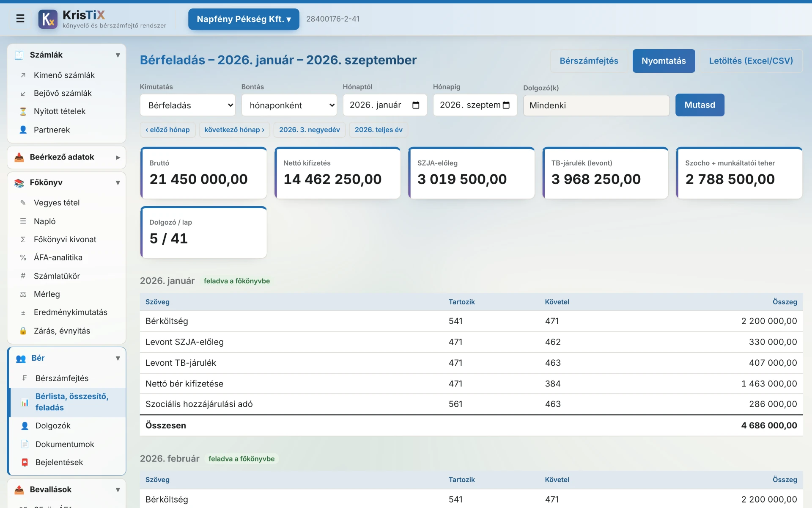Click the Bérlista bar chart icon
Image resolution: width=812 pixels, height=508 pixels.
[25, 402]
